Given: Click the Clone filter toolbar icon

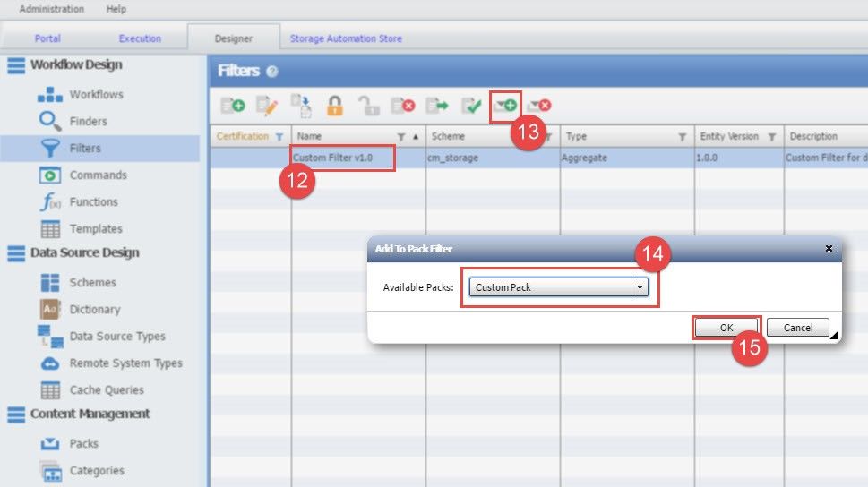Looking at the screenshot, I should click(x=301, y=105).
